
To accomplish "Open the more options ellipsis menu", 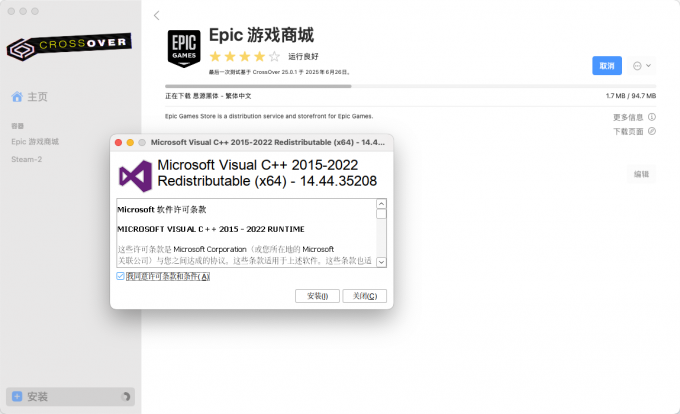I will pos(642,66).
